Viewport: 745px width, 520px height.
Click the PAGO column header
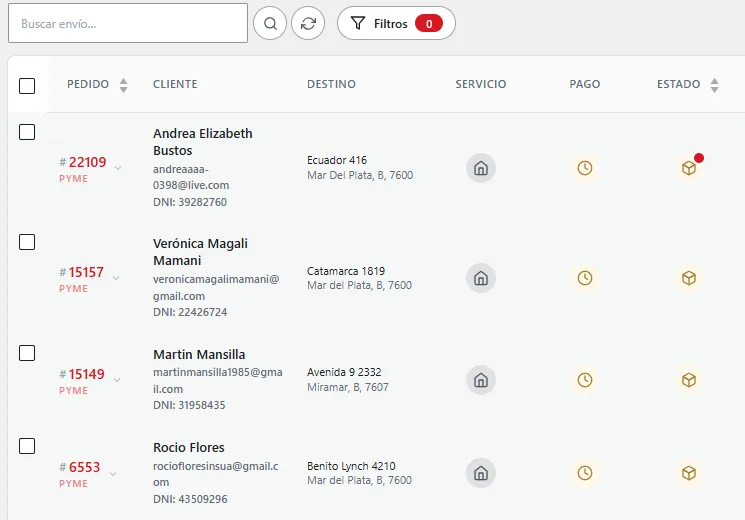coord(585,84)
